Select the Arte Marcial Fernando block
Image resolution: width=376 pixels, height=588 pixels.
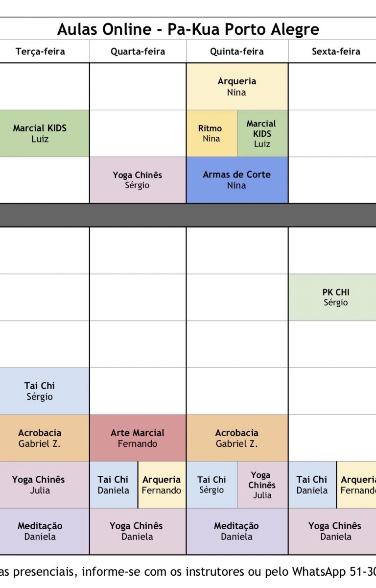pos(138,438)
